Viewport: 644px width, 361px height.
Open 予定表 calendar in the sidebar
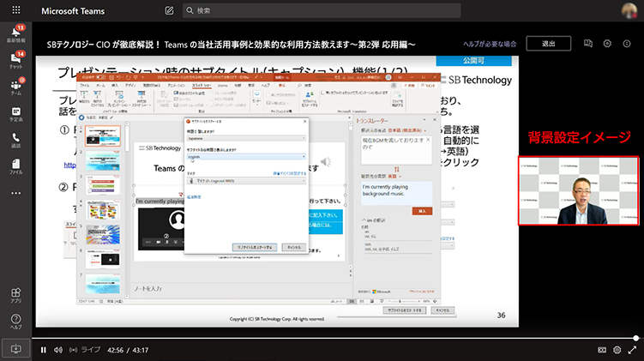(16, 114)
